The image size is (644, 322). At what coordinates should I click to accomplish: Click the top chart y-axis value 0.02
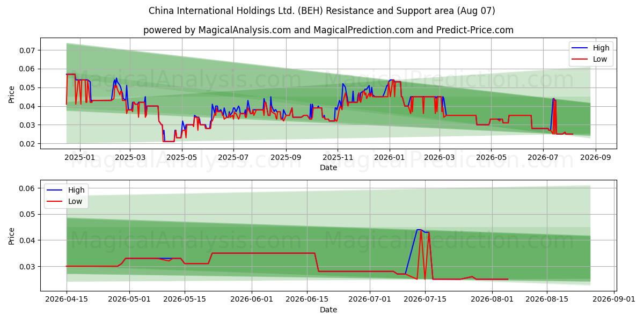pyautogui.click(x=27, y=144)
